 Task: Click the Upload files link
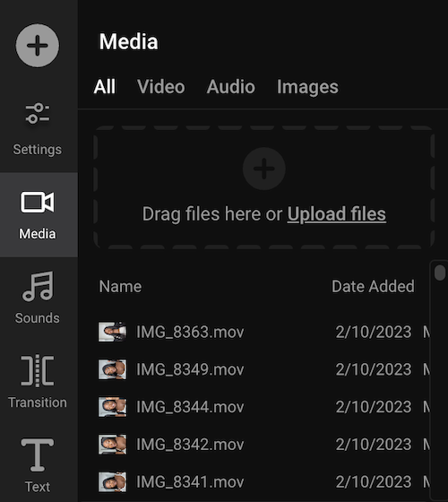click(337, 214)
